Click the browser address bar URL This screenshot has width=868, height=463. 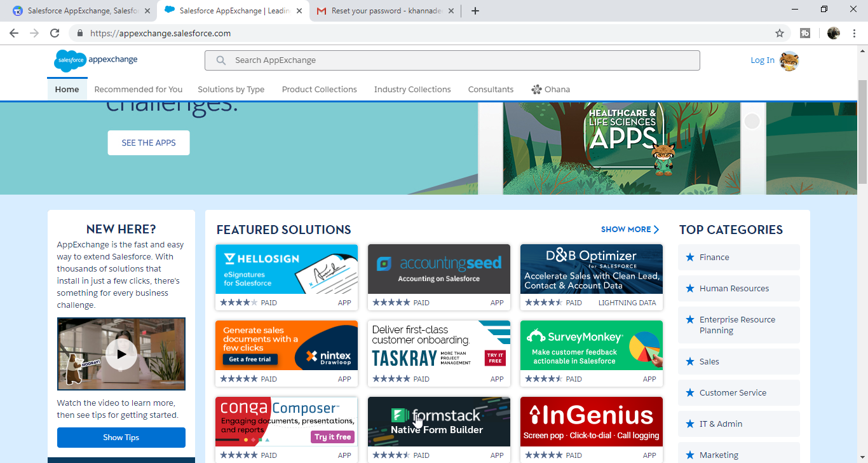[160, 33]
